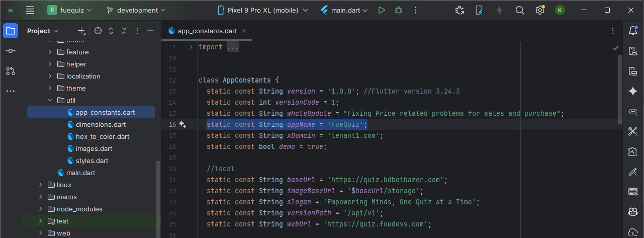Open the Gemini sparkle tool window
The height and width of the screenshot is (238, 644).
(633, 91)
